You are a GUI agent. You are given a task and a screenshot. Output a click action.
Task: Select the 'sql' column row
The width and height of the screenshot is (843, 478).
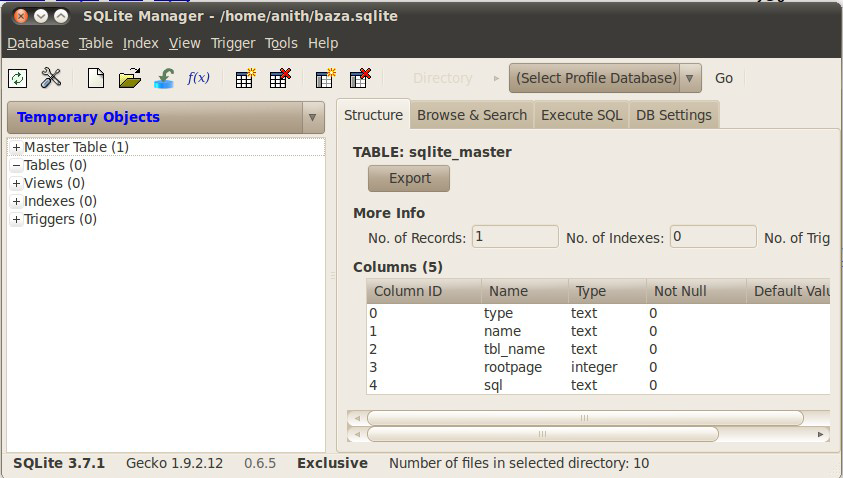point(598,385)
